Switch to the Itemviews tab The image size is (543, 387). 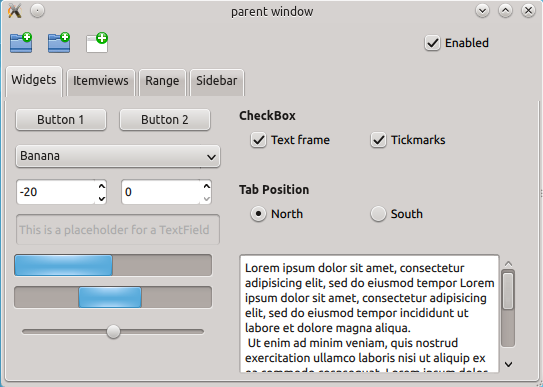coord(101,82)
